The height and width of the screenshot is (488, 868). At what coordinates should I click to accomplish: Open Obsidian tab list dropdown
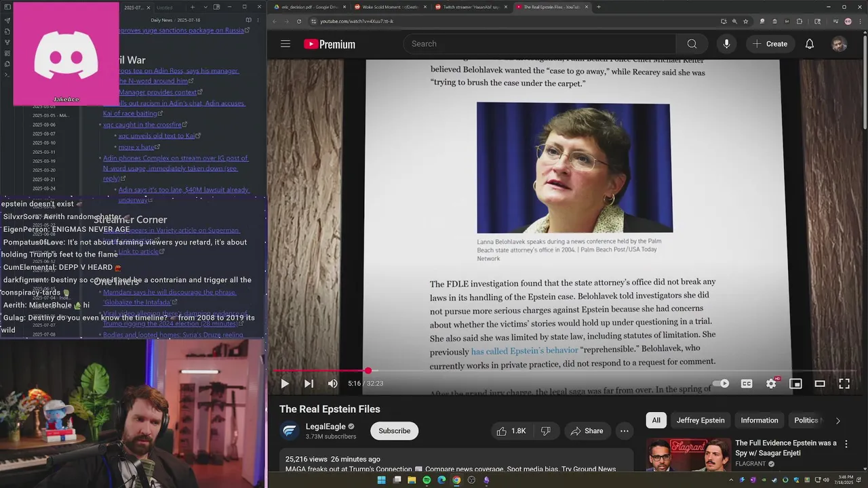(205, 7)
